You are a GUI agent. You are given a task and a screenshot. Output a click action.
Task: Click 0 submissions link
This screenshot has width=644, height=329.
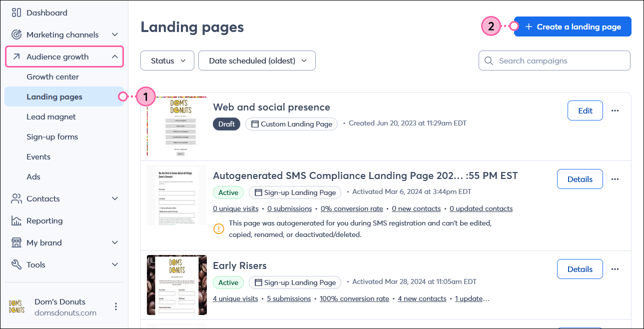tap(289, 208)
